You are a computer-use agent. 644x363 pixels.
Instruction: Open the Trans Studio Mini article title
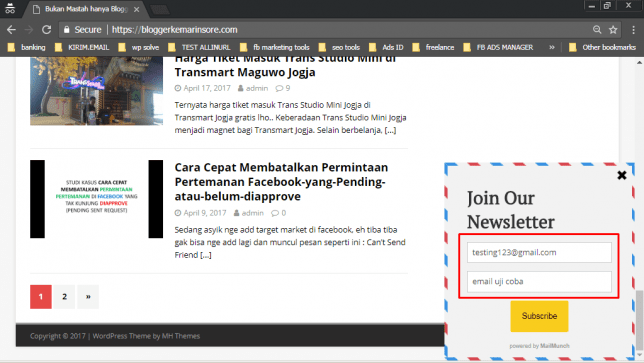tap(285, 67)
